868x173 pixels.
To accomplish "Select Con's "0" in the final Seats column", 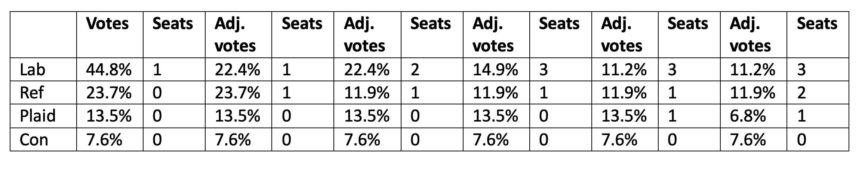I will [x=801, y=139].
